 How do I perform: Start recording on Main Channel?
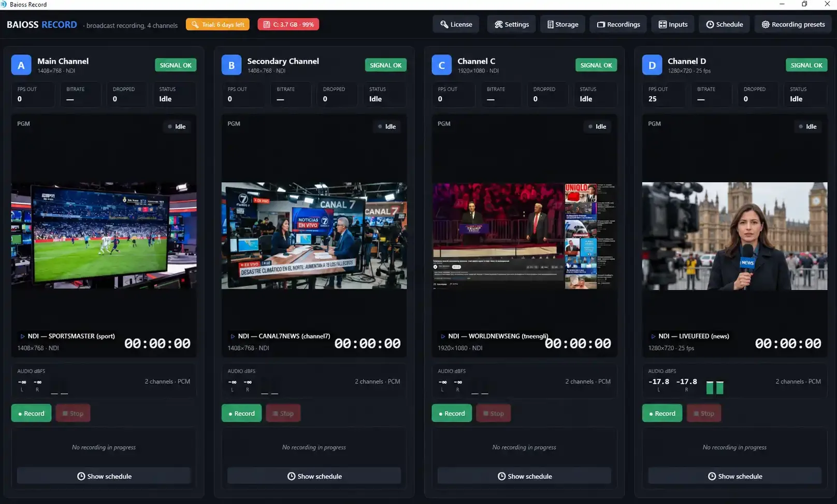31,413
